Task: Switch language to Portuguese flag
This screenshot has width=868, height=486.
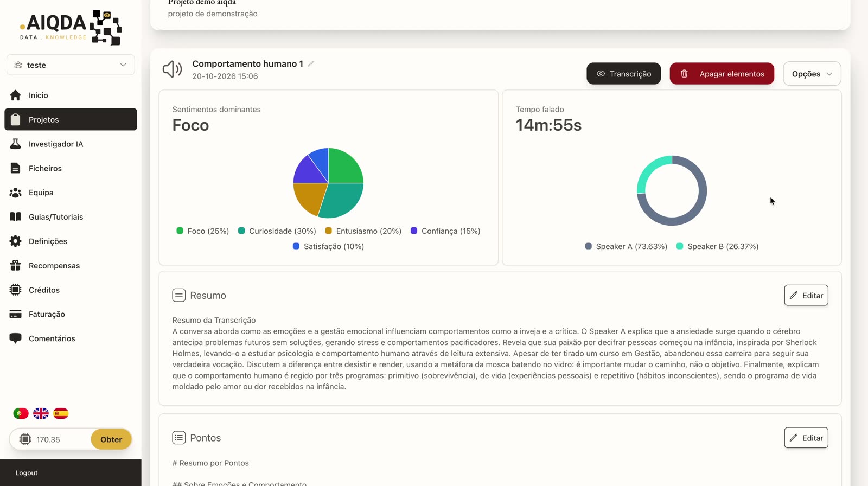Action: pyautogui.click(x=21, y=413)
